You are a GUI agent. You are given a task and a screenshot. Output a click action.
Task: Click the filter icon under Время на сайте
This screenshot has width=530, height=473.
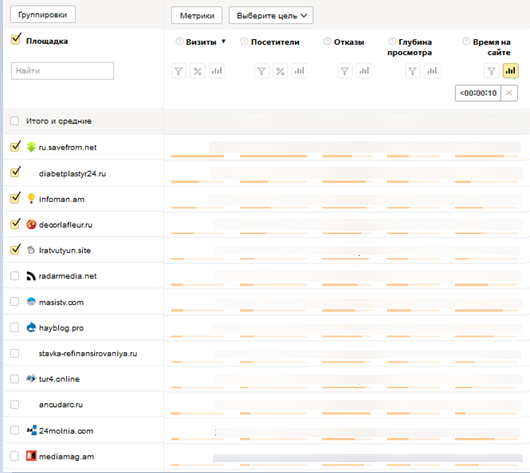491,71
